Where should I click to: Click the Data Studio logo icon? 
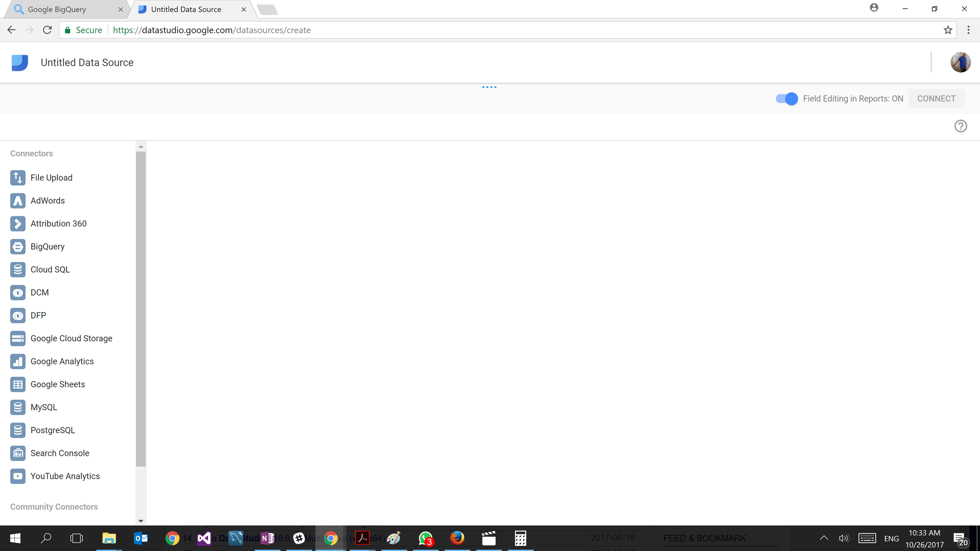coord(20,62)
